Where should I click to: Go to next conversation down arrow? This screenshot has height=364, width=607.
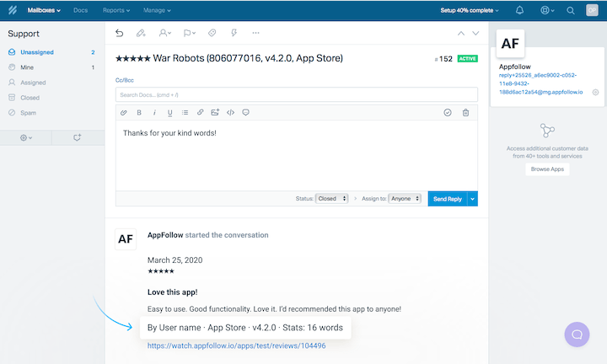coord(475,33)
